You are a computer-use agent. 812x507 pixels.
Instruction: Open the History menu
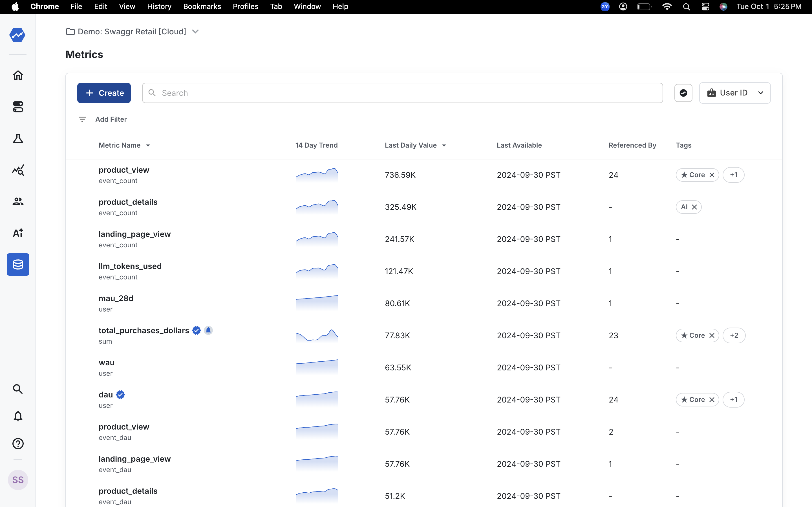[159, 6]
